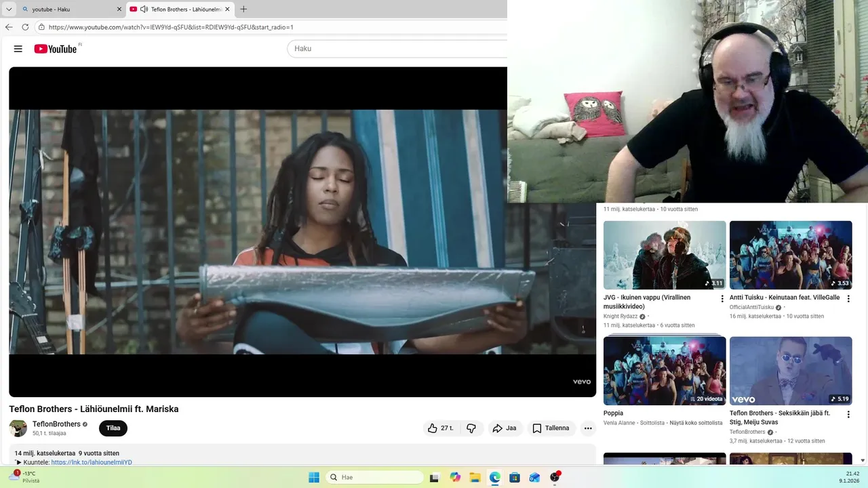Click the browser URL address field
The width and height of the screenshot is (868, 488).
tap(271, 27)
